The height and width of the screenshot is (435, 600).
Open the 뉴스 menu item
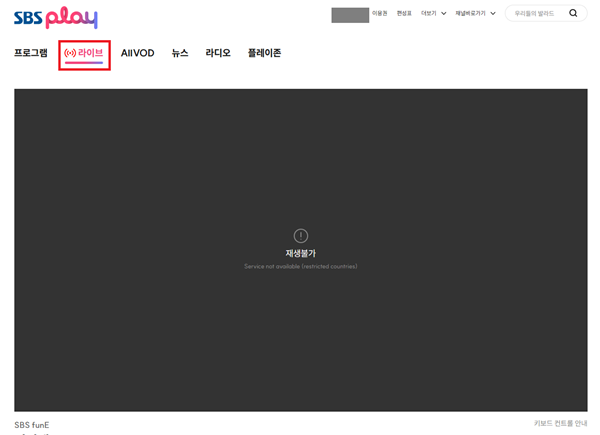coord(180,53)
